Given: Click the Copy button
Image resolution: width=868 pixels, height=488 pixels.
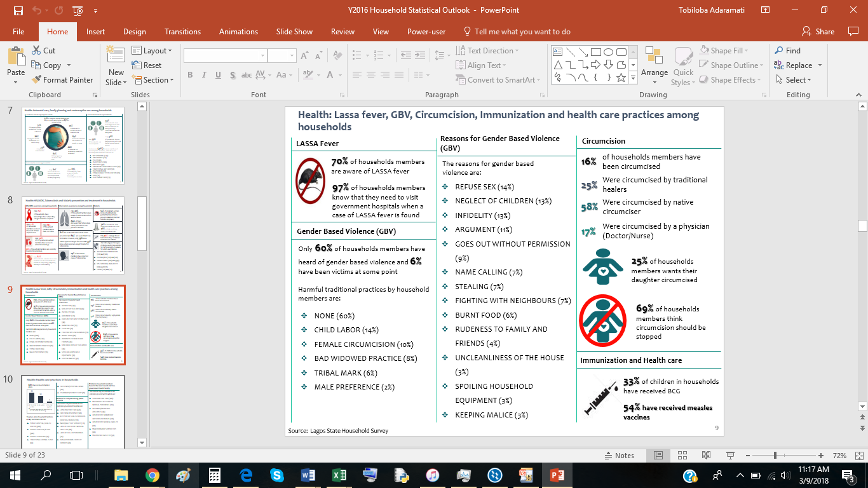Looking at the screenshot, I should 46,65.
